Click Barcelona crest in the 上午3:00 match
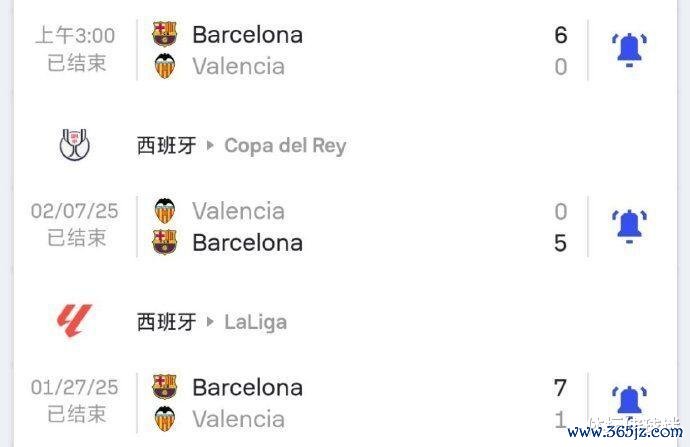690x447 pixels. 164,35
